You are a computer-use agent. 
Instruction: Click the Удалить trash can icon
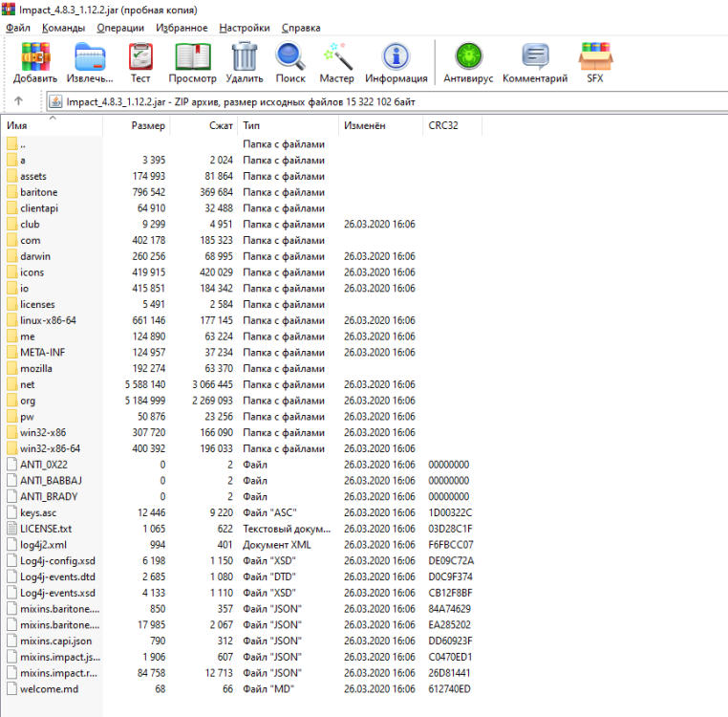pyautogui.click(x=245, y=56)
